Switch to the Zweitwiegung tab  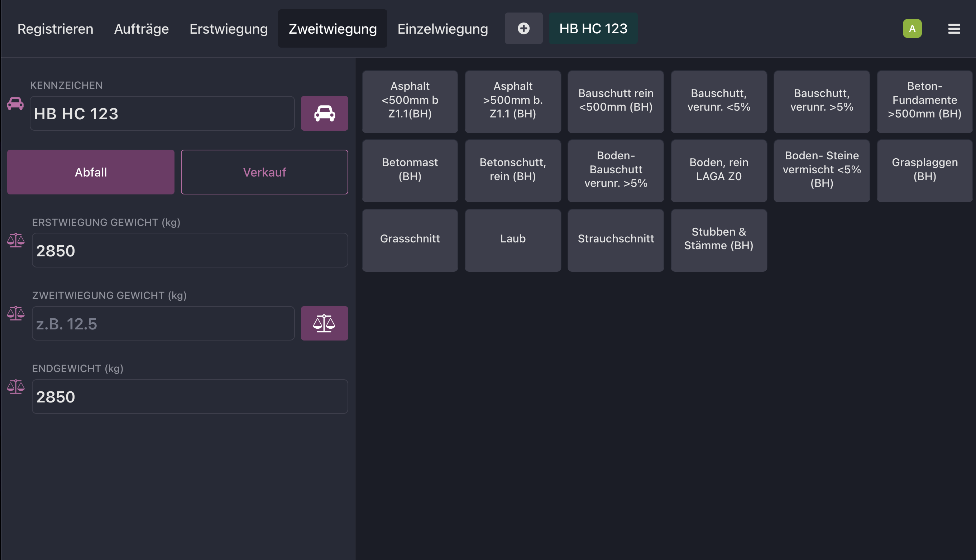tap(332, 28)
